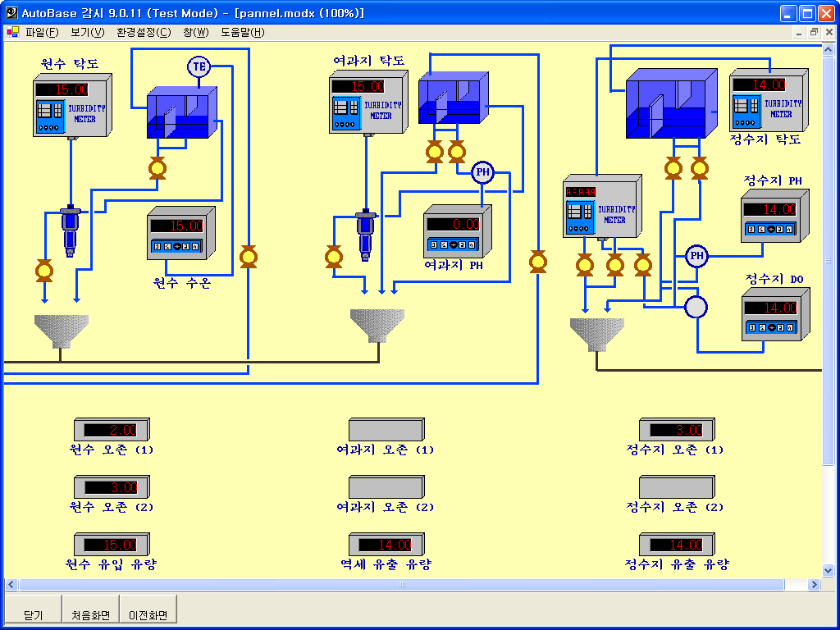This screenshot has height=630, width=840.
Task: Click the TE temperature gauge circle
Action: [x=199, y=66]
